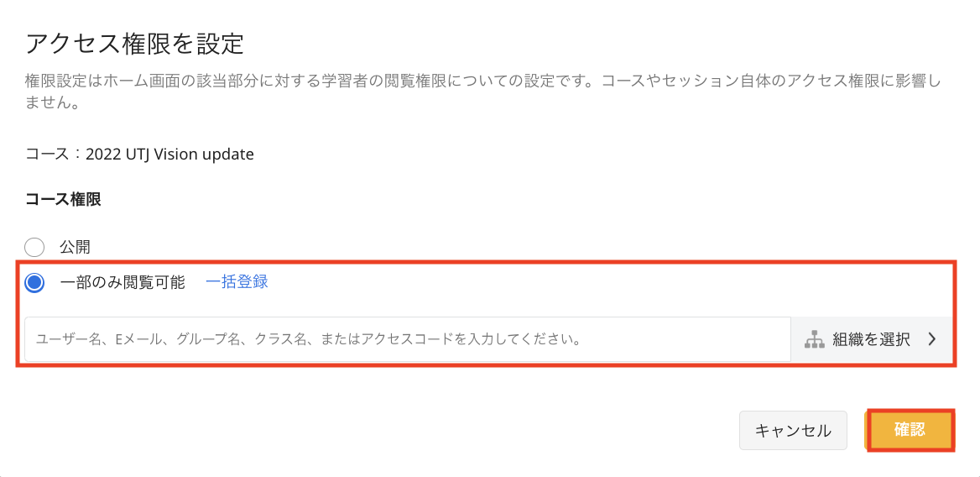Click the right chevron beside 組織を選択

coord(932,339)
